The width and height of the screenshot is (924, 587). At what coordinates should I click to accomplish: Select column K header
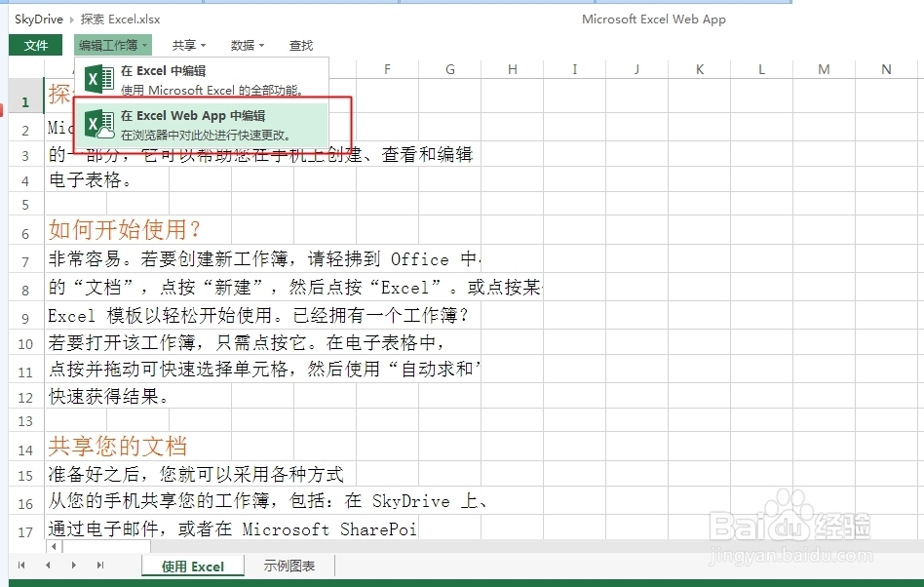point(700,69)
